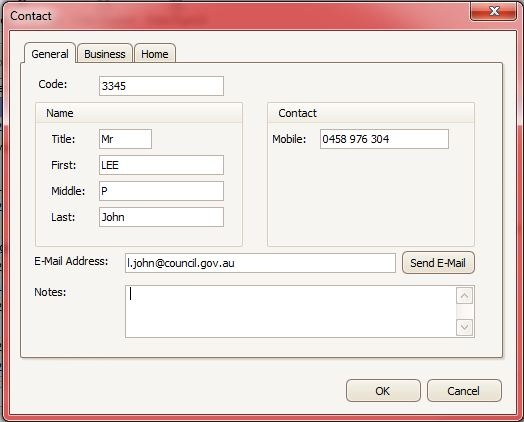Image resolution: width=524 pixels, height=422 pixels.
Task: Click the Notes scroll up arrow
Action: (465, 295)
